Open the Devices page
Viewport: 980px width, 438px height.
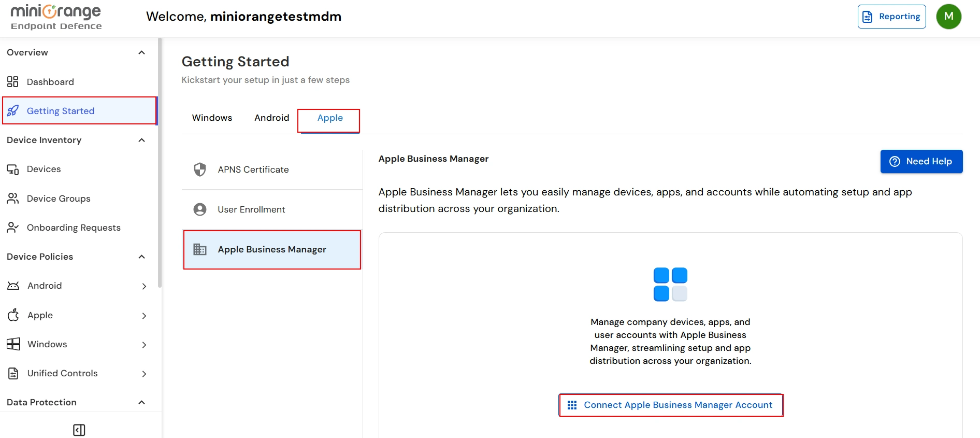click(79, 169)
